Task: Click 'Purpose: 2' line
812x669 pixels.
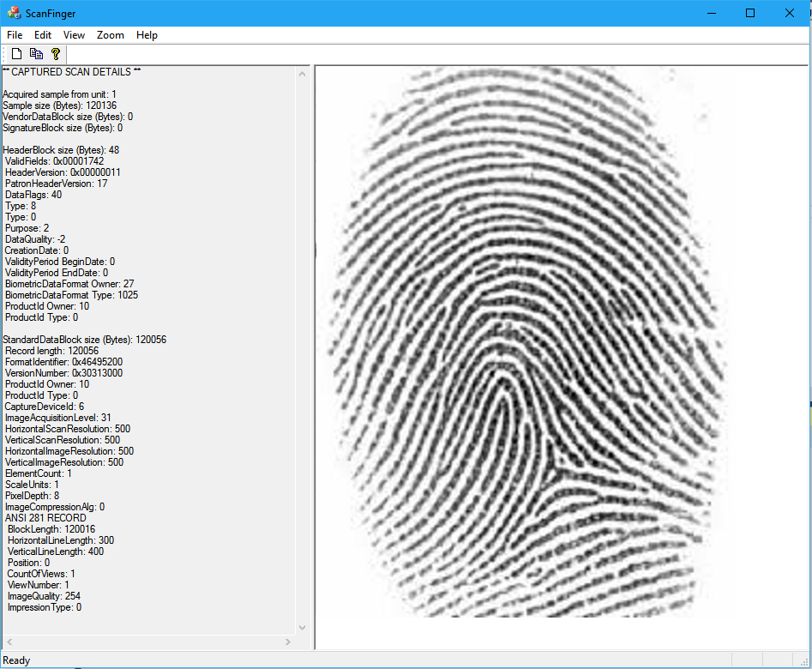Action: click(27, 228)
